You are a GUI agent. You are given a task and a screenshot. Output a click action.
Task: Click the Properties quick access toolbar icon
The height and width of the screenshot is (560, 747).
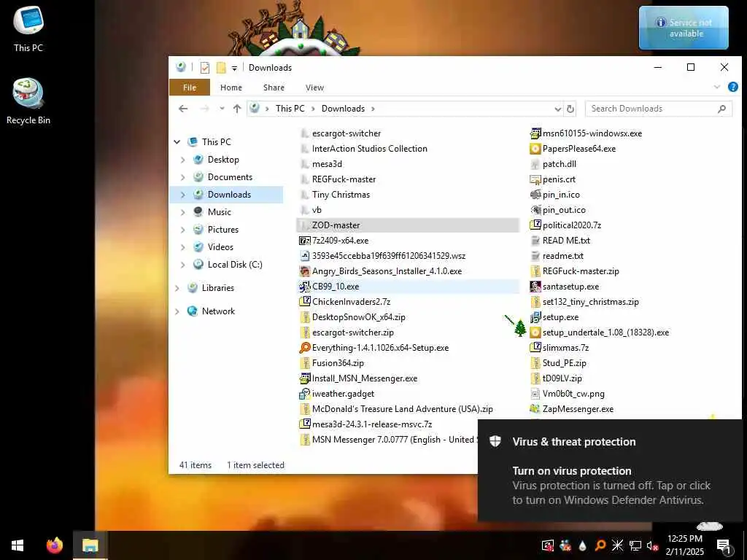[205, 68]
